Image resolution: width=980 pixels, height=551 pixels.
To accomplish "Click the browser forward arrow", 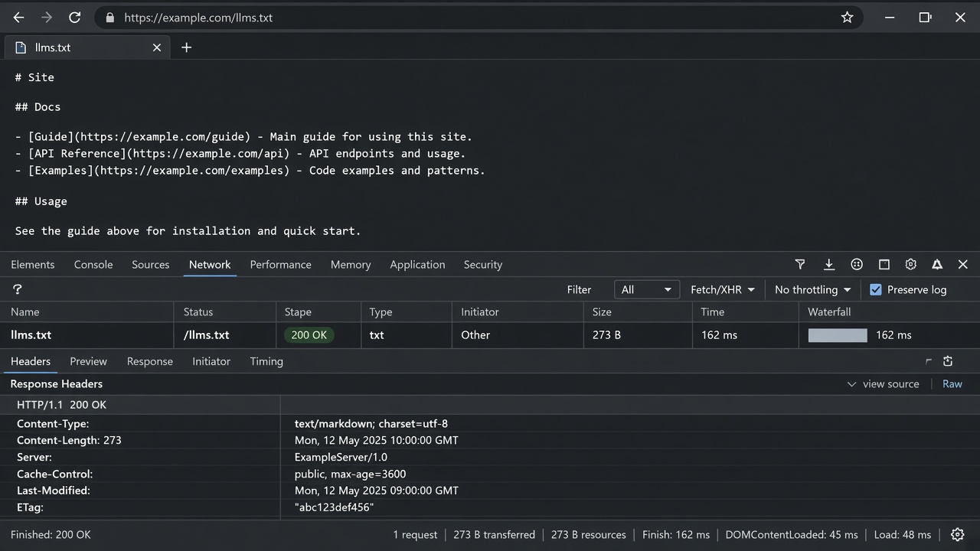I will click(47, 17).
